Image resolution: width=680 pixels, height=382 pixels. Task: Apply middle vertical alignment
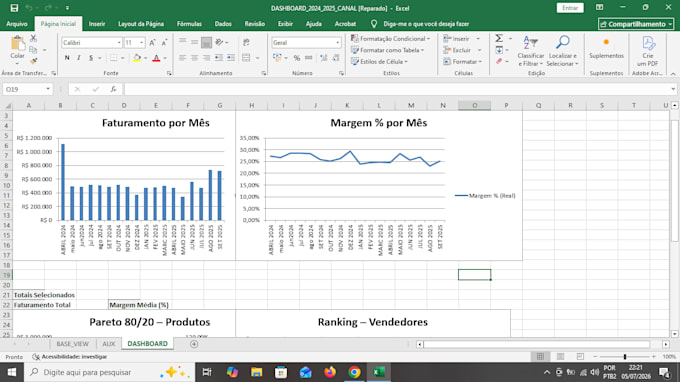[194, 42]
